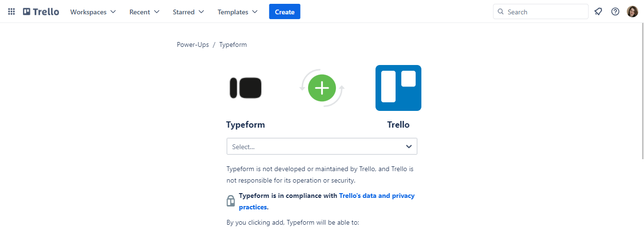Click the page vertical scrollbar

[x=642, y=91]
